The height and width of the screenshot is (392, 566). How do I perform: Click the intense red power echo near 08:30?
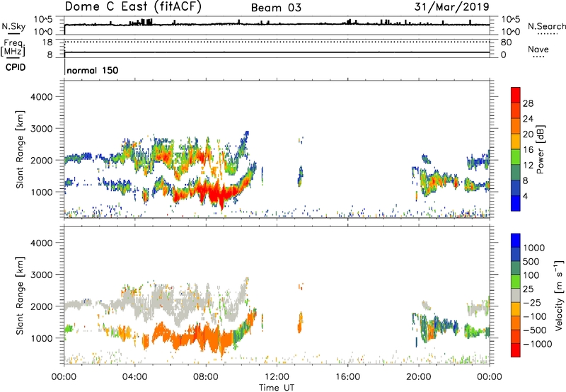coord(216,193)
